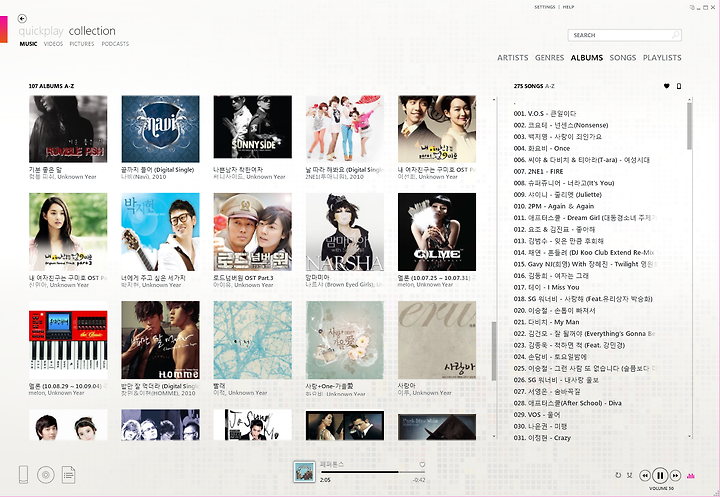The image size is (720, 497).
Task: Click the device sync column icon above songs
Action: tap(679, 86)
